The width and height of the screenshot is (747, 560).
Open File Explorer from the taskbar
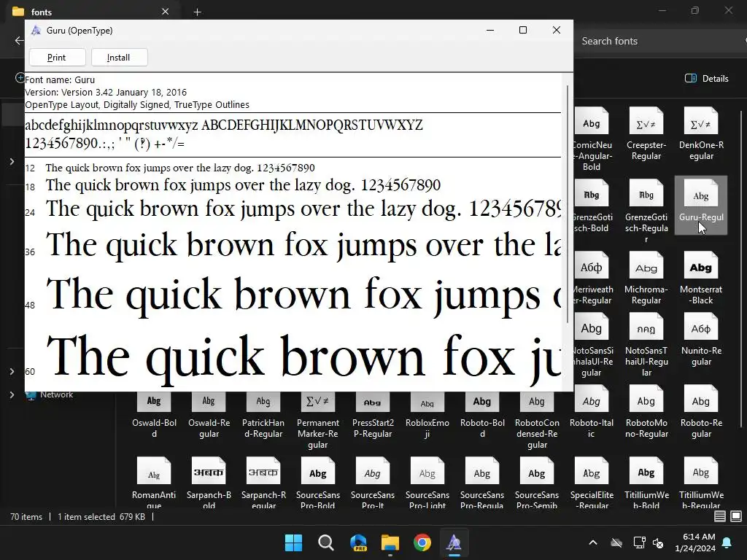390,542
